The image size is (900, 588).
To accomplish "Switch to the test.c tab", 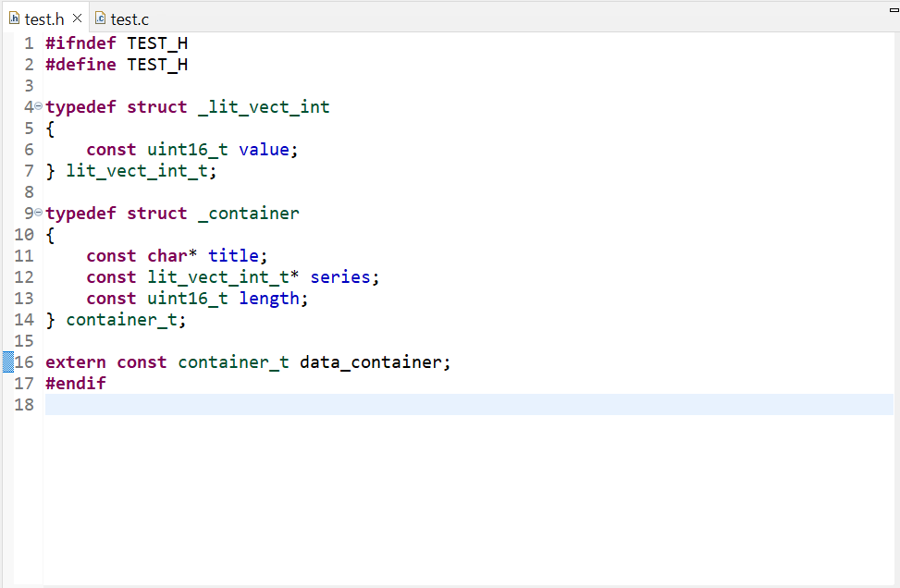I will click(x=129, y=18).
